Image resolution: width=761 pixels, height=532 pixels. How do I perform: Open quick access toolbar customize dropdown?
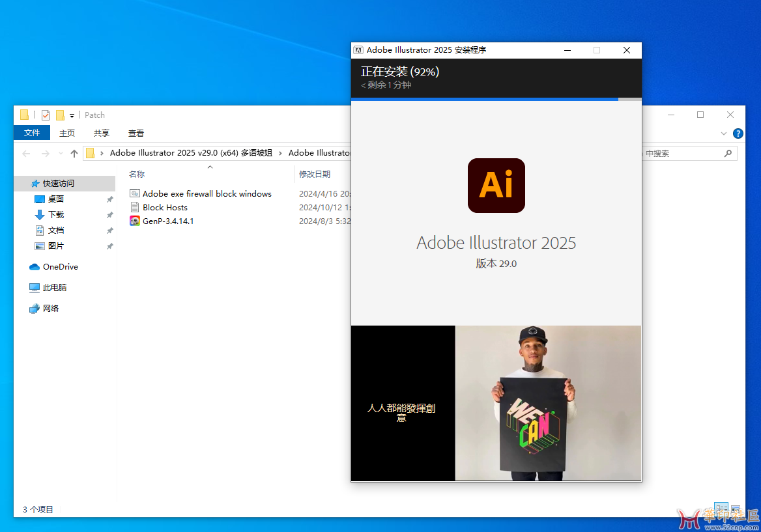click(x=72, y=115)
